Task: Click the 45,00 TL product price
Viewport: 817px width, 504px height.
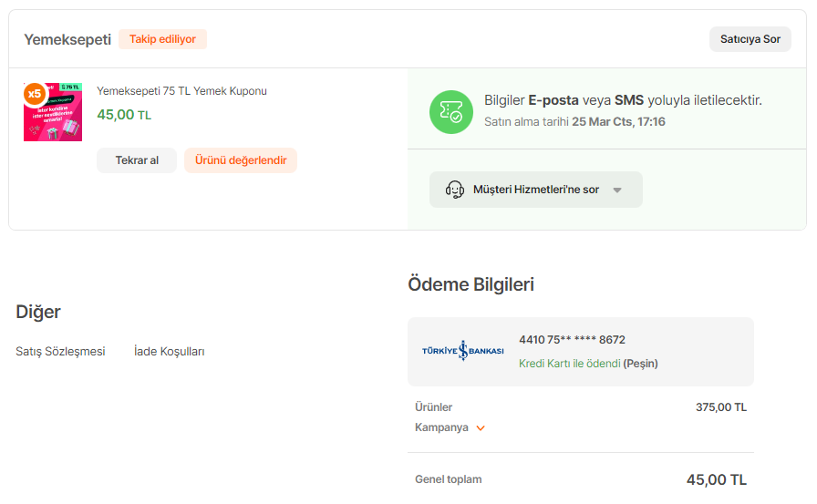Action: 124,115
